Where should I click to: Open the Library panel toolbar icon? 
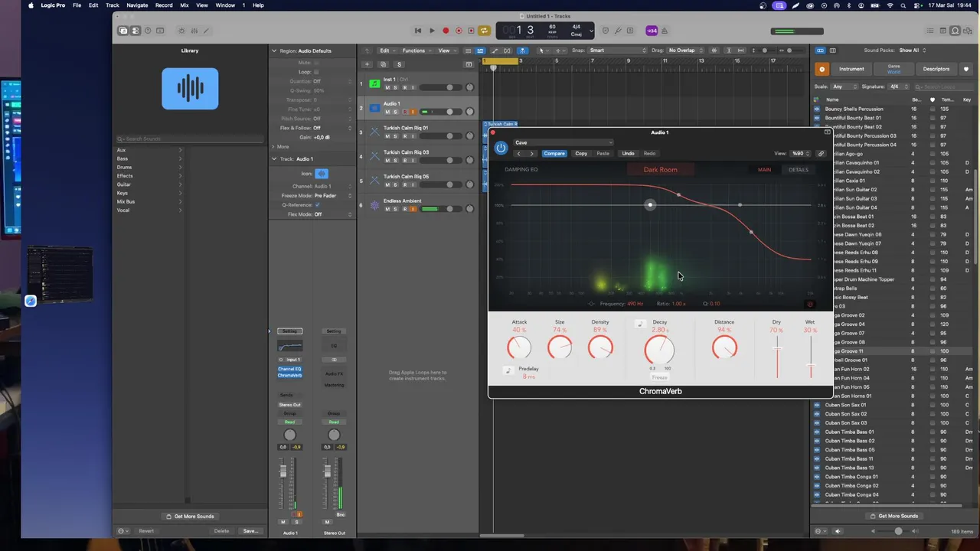(123, 31)
